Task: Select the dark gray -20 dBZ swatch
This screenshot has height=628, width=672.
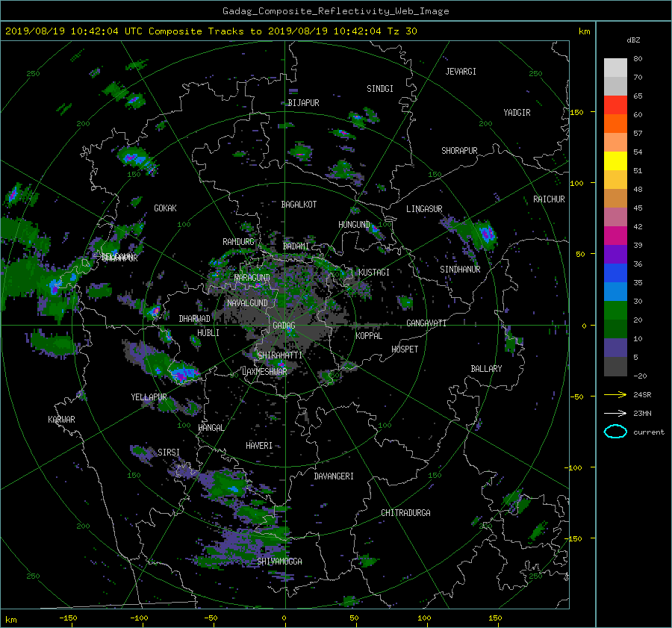Action: [x=615, y=367]
